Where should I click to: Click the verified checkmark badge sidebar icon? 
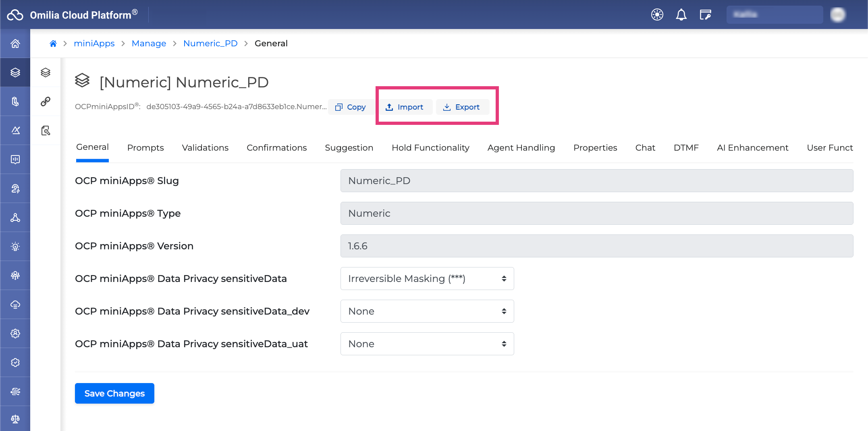point(15,363)
